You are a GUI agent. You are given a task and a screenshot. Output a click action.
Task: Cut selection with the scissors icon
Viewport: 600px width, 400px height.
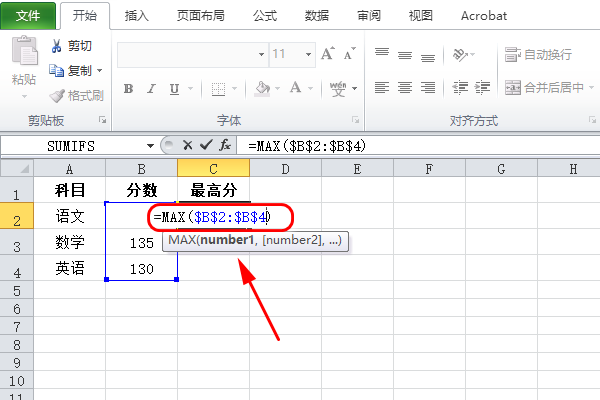(x=56, y=46)
